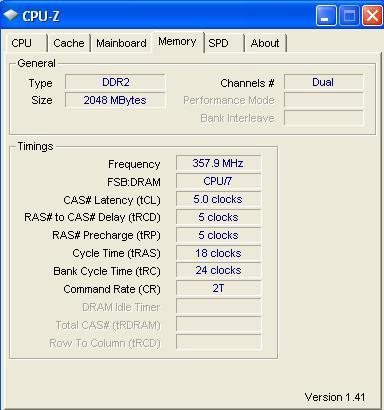Select the 24 clocks Bank Cycle Time field
The height and width of the screenshot is (410, 384).
pos(218,270)
